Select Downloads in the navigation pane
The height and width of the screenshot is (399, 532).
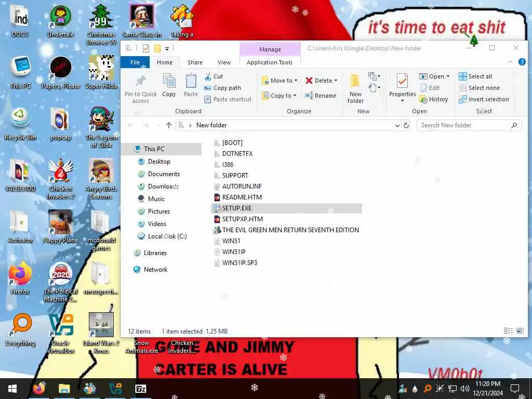coord(163,187)
